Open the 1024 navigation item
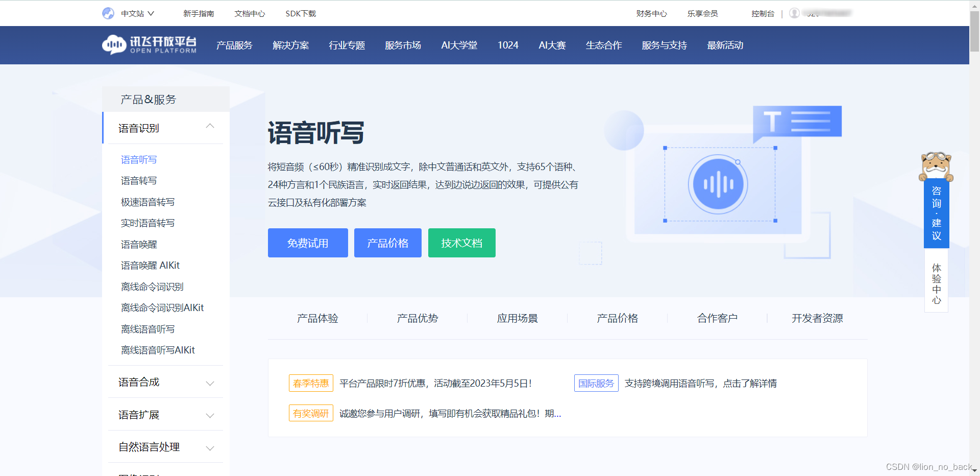 (x=508, y=45)
